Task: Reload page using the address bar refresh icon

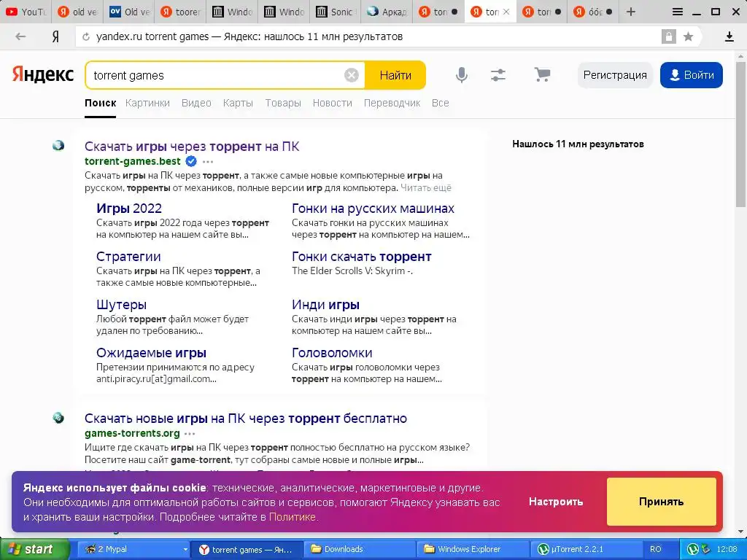Action: click(86, 36)
